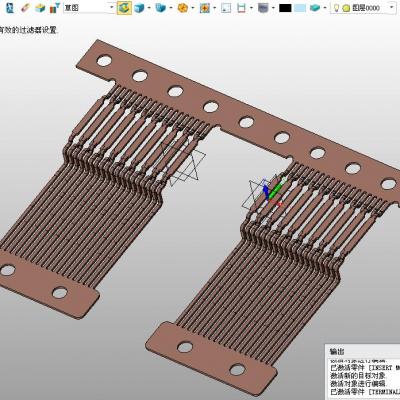Click the orange square target icon
Viewport: 400px width, 400px height.
click(x=205, y=7)
